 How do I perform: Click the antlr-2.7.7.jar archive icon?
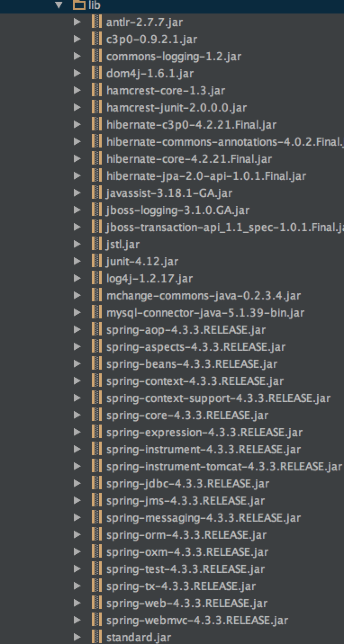point(96,22)
